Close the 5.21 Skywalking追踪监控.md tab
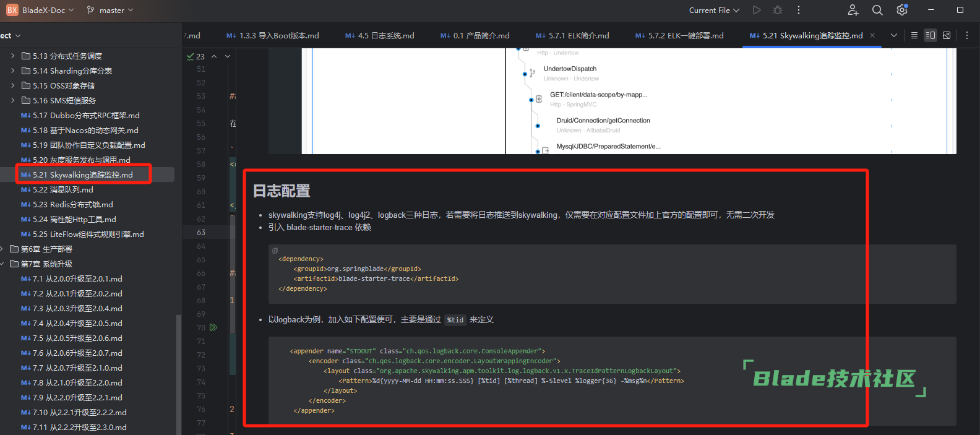 tap(872, 35)
